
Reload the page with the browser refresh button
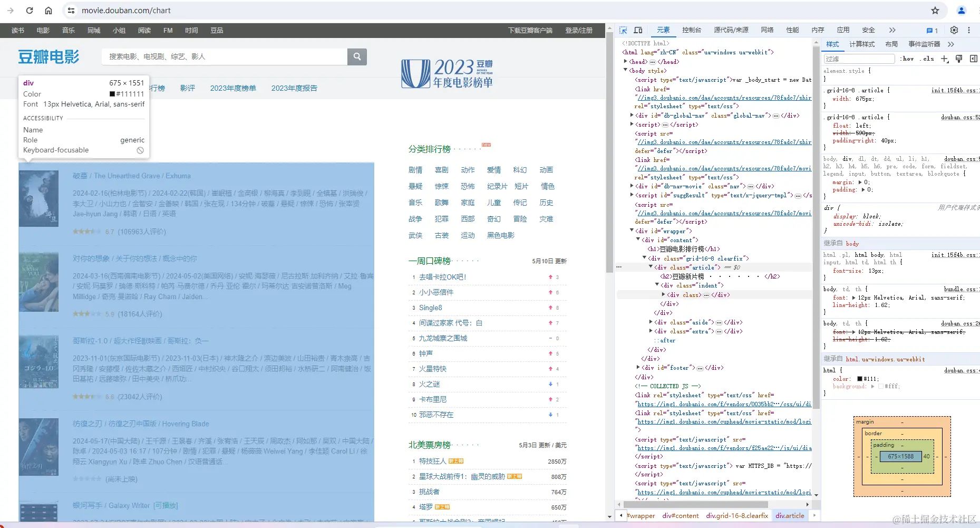click(x=30, y=11)
